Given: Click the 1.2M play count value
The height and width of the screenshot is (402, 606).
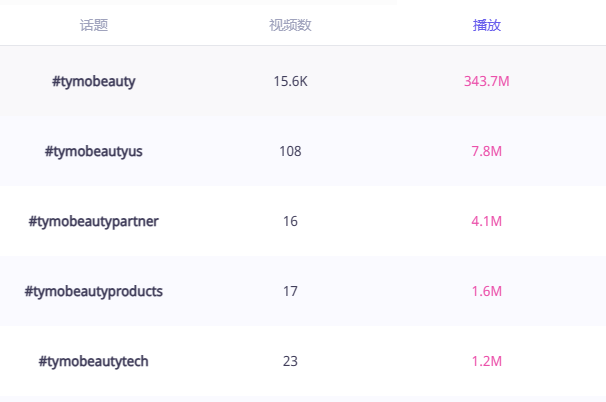Looking at the screenshot, I should pos(486,361).
